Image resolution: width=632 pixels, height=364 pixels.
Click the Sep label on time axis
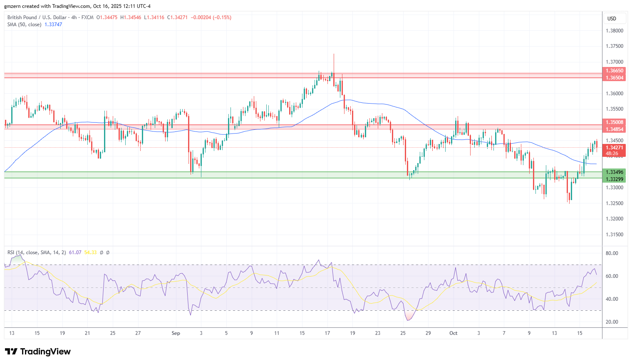pos(176,333)
